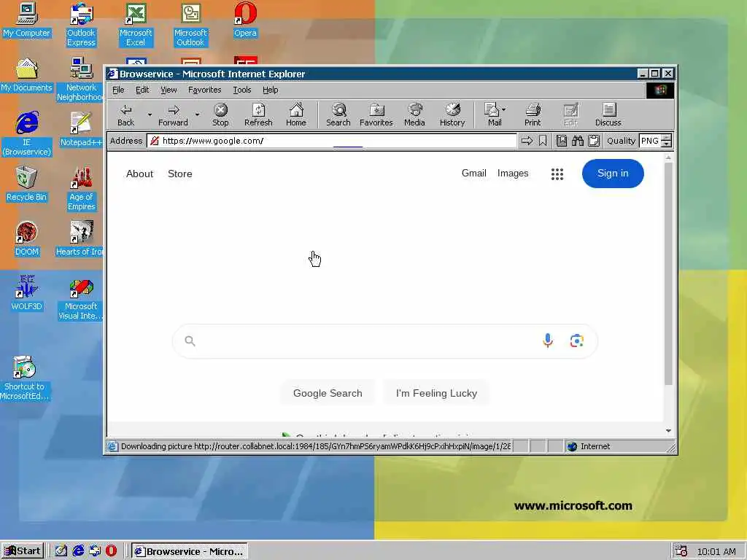Select the Microsoft Excel desktop icon

pos(135,25)
